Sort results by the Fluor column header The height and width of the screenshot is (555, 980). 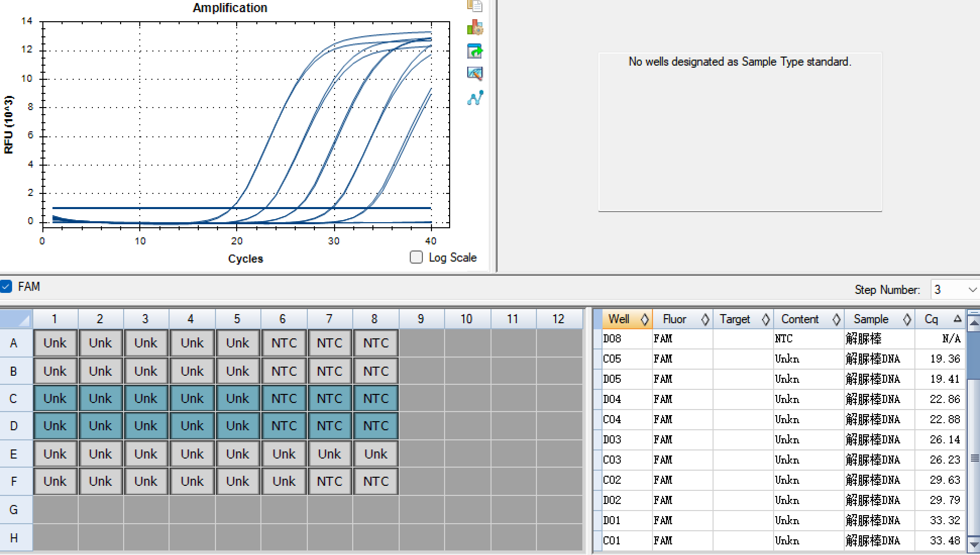(x=683, y=319)
